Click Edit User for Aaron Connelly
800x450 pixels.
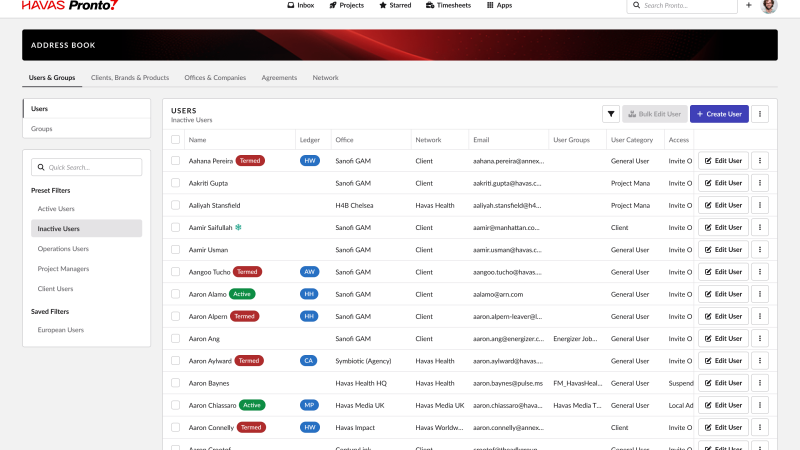(x=723, y=428)
